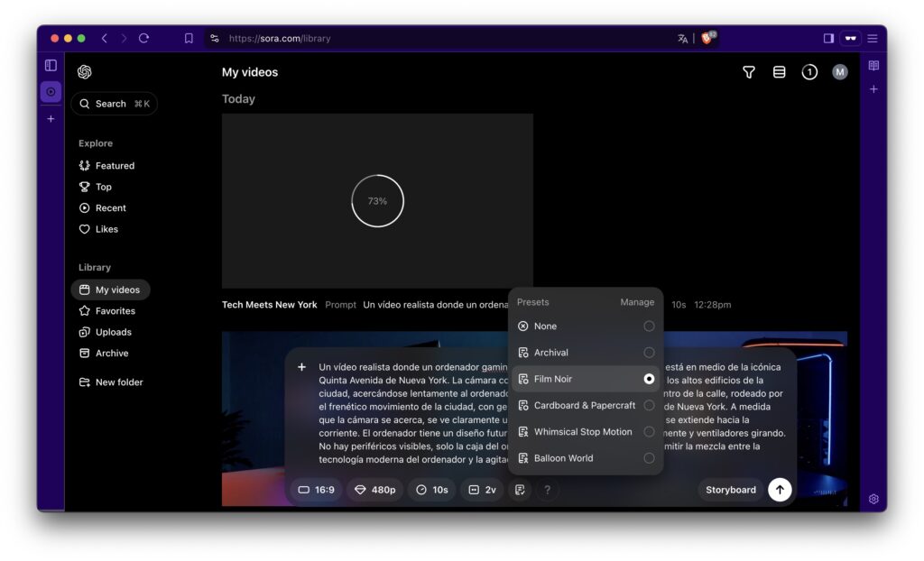The image size is (924, 561).
Task: Click the 12:28pm timestamp text
Action: 713,305
